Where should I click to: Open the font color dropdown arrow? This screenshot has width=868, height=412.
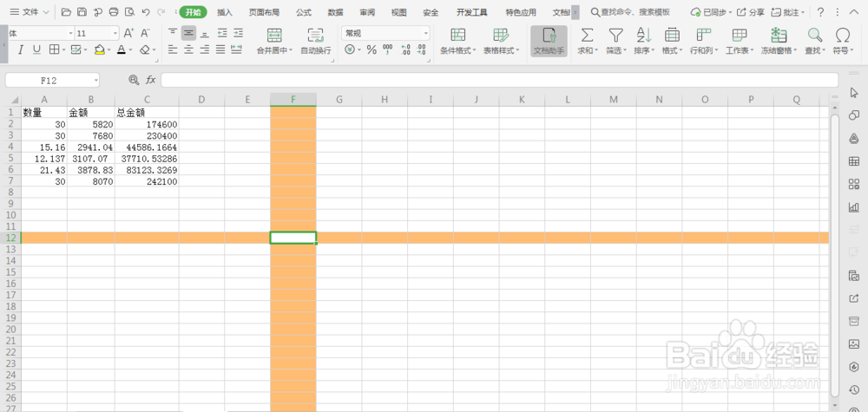(130, 49)
